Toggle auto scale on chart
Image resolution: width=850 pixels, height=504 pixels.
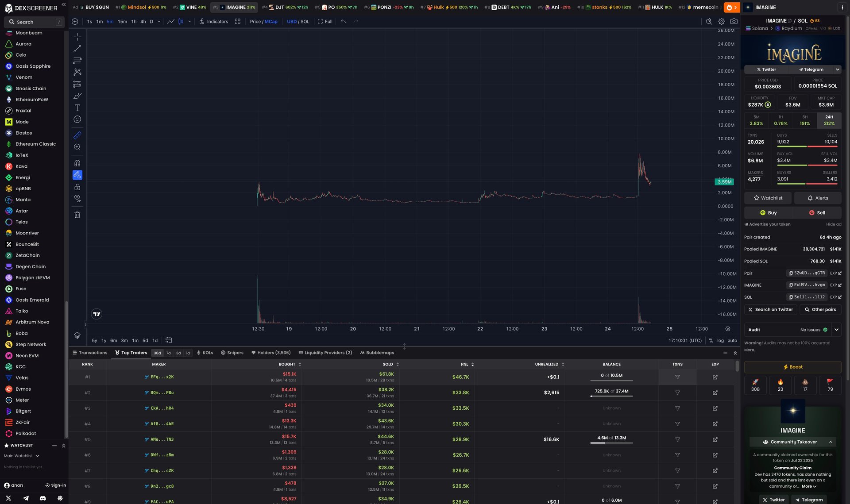point(732,341)
